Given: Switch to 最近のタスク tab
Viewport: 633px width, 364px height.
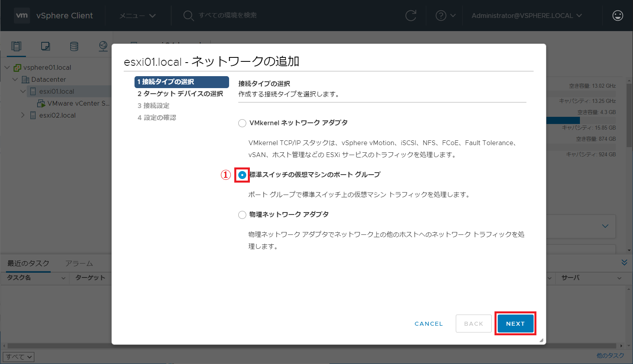Looking at the screenshot, I should click(28, 263).
